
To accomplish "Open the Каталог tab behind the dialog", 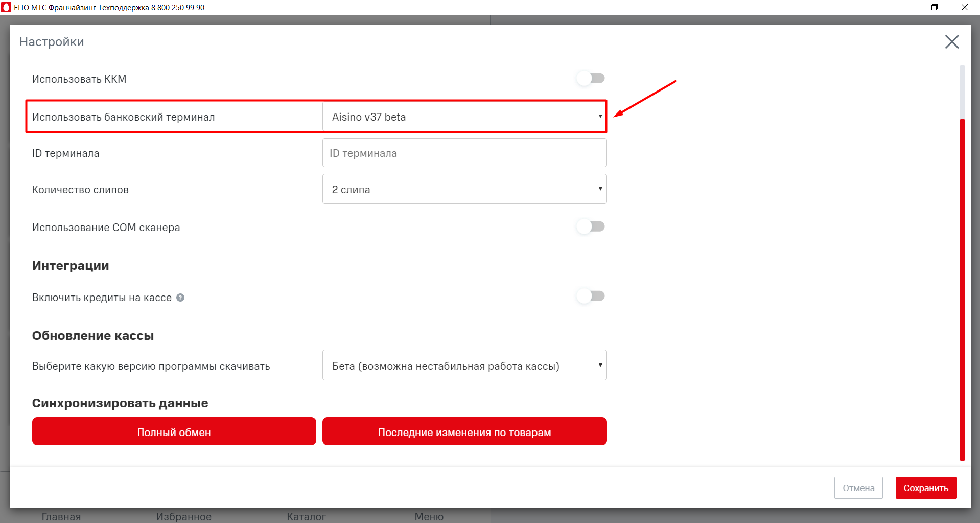I will [x=307, y=516].
